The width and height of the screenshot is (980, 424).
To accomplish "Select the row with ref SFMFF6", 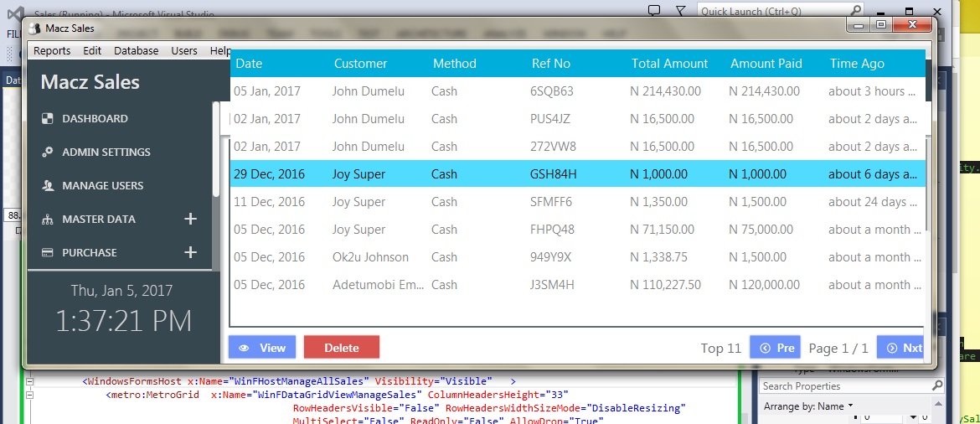I will [577, 201].
